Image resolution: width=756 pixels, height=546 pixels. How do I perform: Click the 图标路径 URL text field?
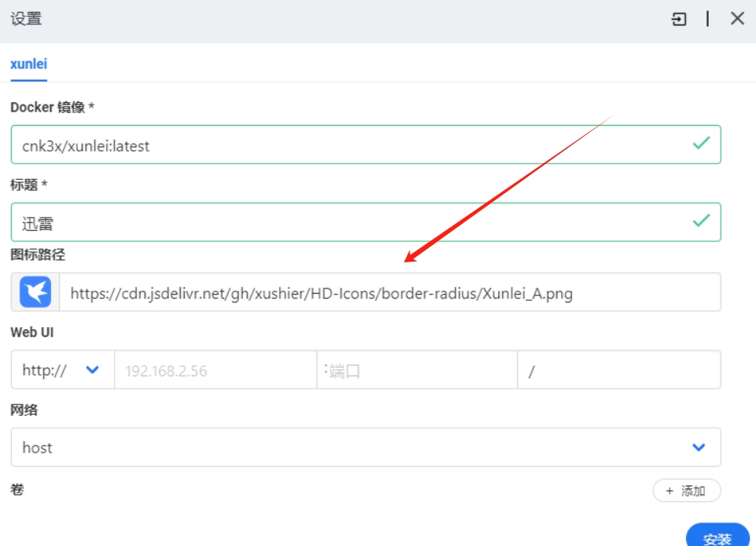(x=389, y=293)
